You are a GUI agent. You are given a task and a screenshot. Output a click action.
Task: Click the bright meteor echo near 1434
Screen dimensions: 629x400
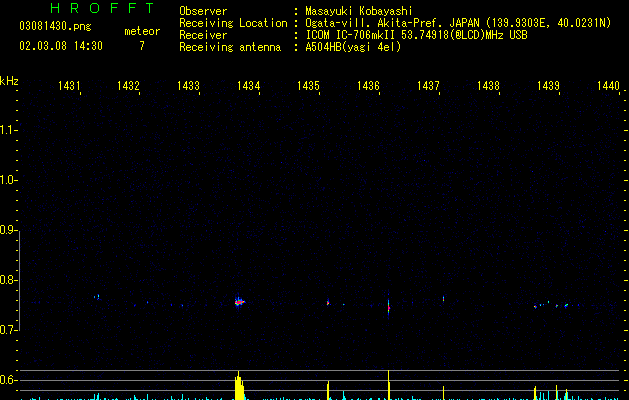click(x=239, y=302)
